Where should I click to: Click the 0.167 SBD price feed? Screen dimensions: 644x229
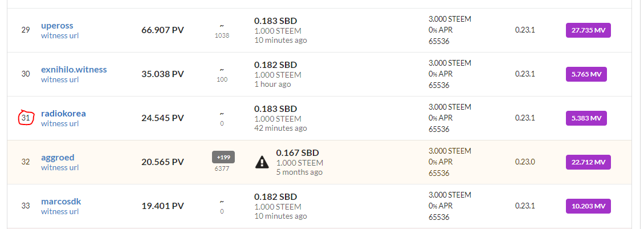click(x=297, y=153)
